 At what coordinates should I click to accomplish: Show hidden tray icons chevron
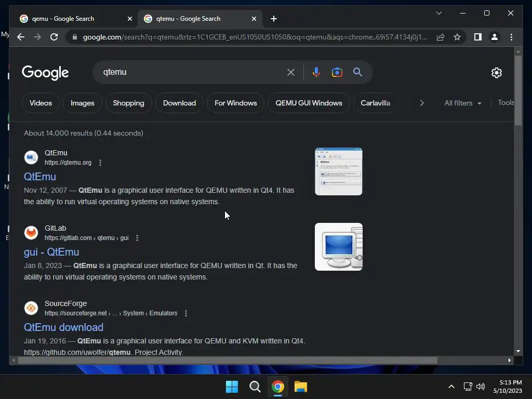pos(451,387)
